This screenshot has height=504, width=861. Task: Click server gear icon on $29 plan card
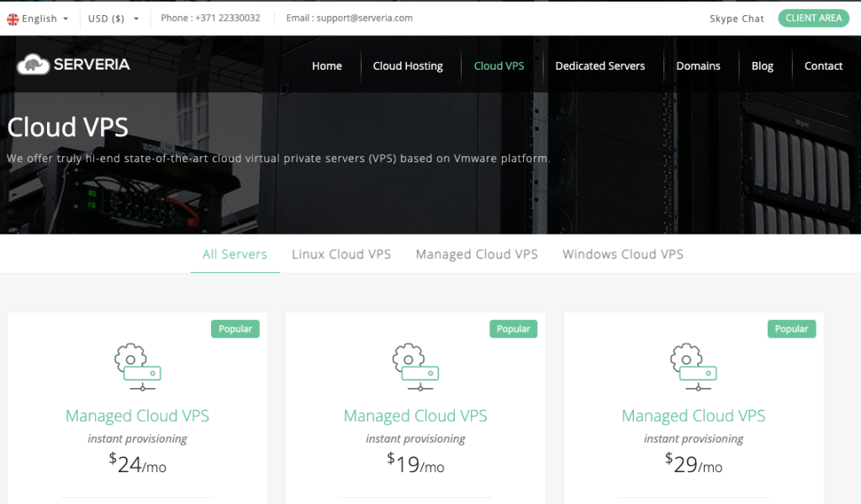point(693,367)
